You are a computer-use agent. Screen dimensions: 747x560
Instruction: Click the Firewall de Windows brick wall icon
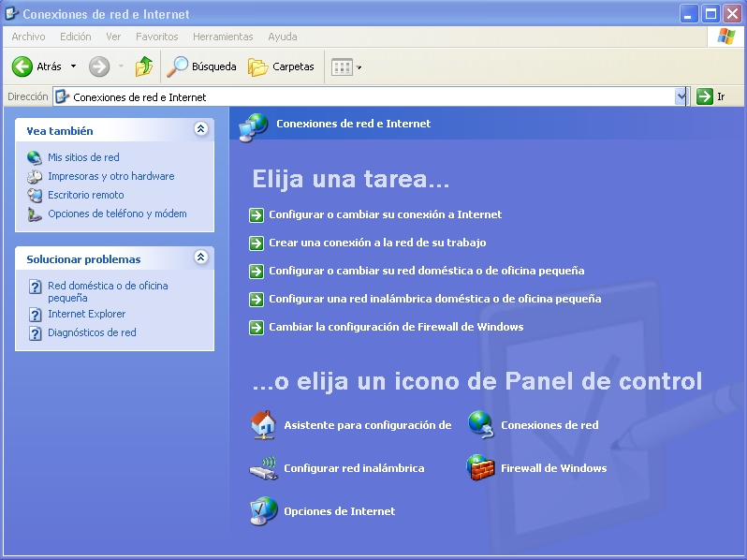pyautogui.click(x=480, y=467)
